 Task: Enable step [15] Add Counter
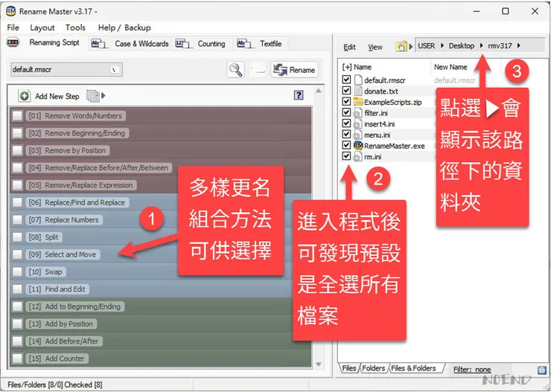pyautogui.click(x=17, y=359)
